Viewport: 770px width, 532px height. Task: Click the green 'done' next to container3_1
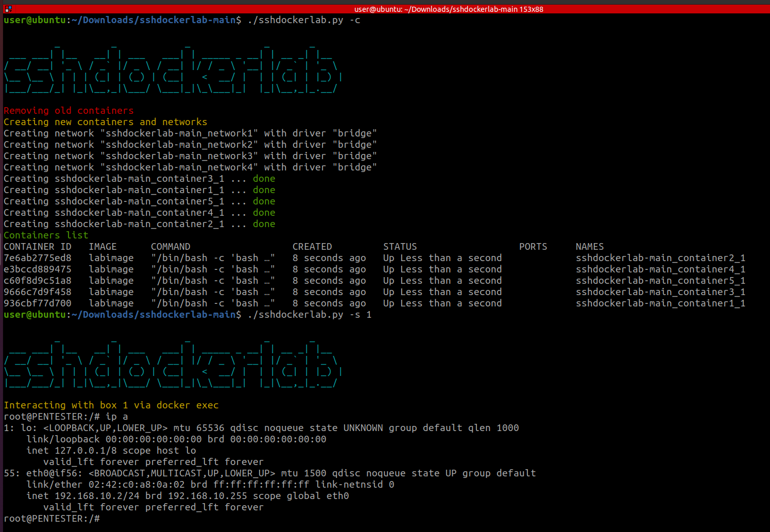pyautogui.click(x=264, y=178)
